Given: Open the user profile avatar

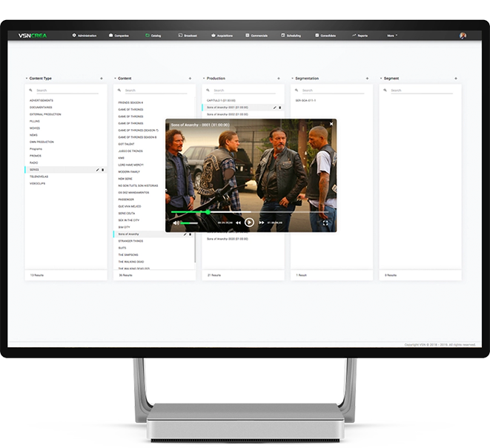Looking at the screenshot, I should [463, 36].
